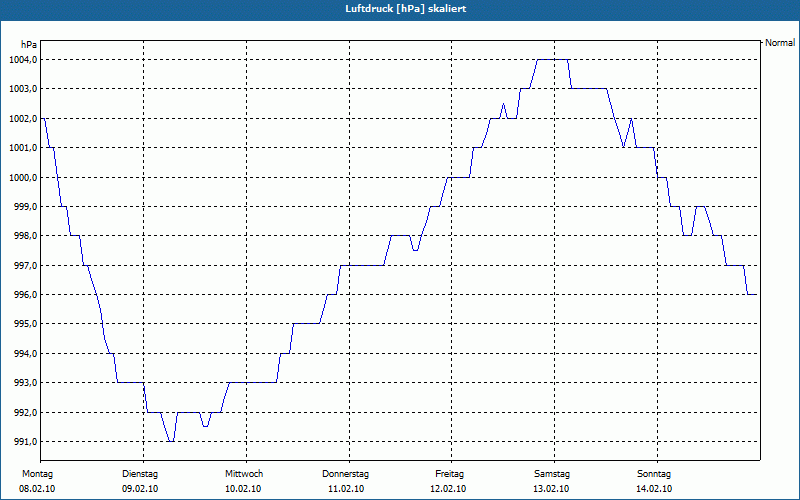Click the 991,0 y-axis value

click(25, 441)
